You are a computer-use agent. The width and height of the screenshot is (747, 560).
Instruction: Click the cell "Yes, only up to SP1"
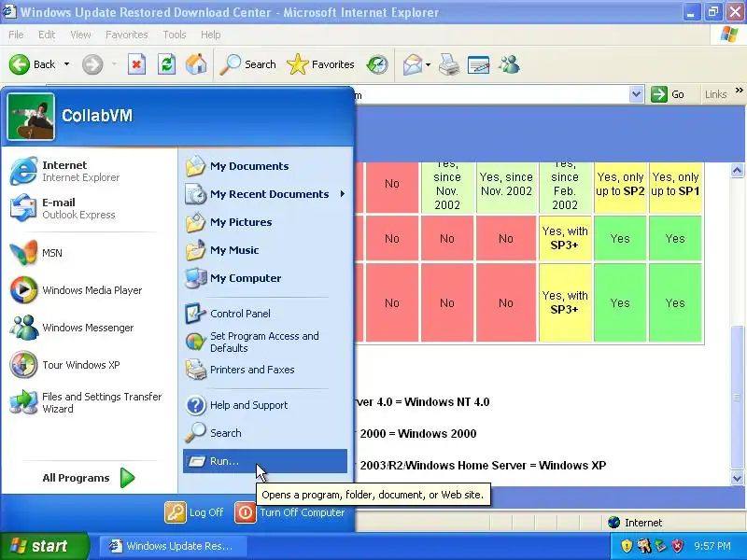675,188
